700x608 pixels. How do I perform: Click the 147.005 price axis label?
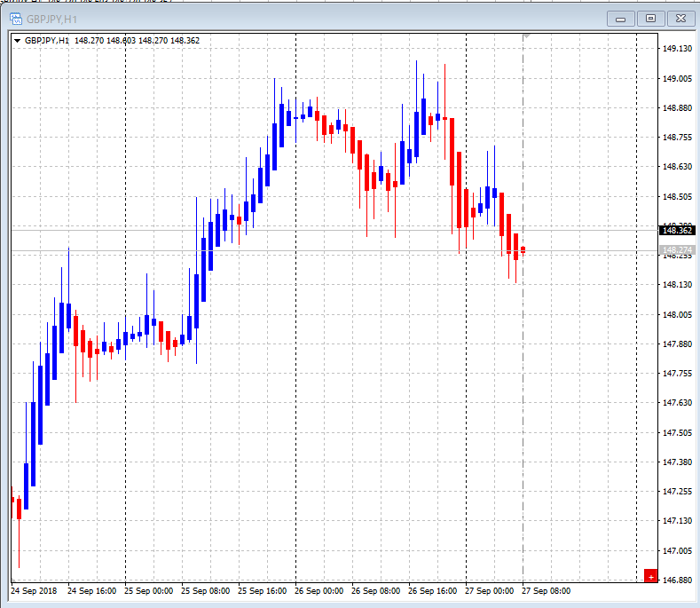tap(677, 551)
